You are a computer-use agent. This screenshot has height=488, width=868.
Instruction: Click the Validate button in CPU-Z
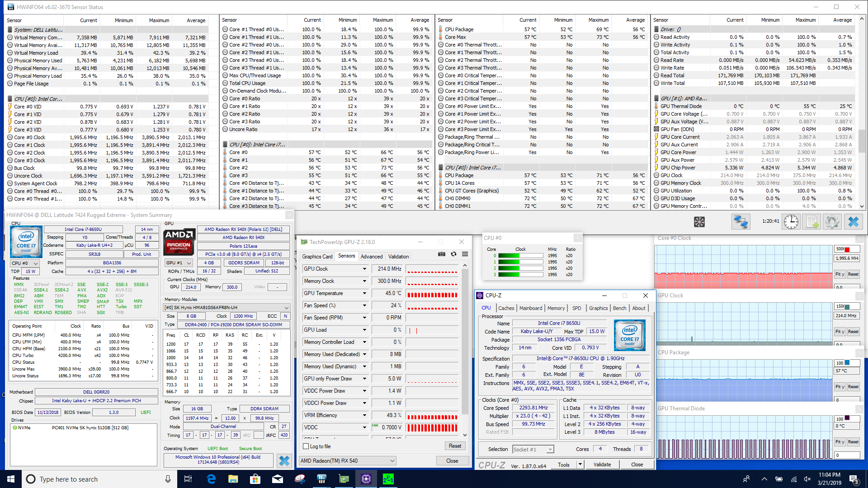pos(602,465)
